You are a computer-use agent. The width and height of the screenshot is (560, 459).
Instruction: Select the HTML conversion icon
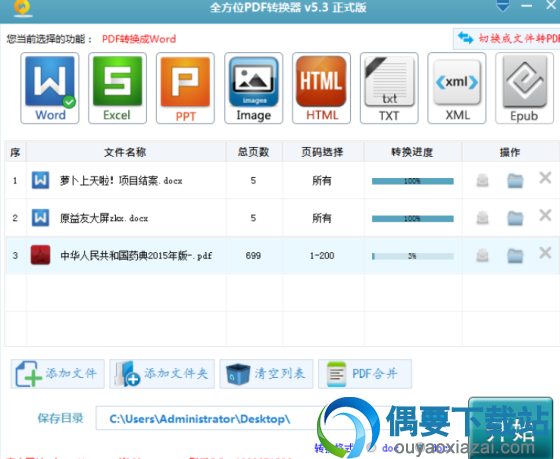pos(321,88)
